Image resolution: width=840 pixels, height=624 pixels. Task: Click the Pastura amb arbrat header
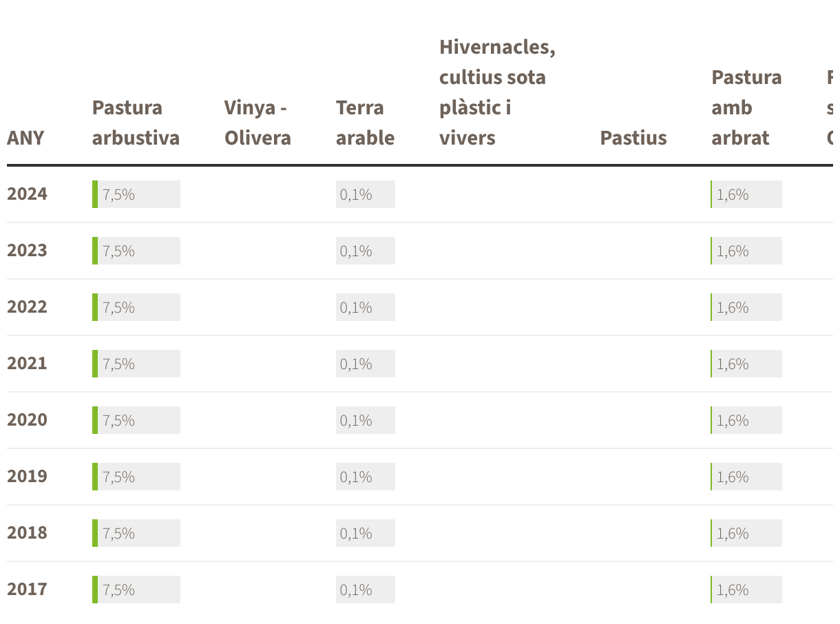pos(746,107)
